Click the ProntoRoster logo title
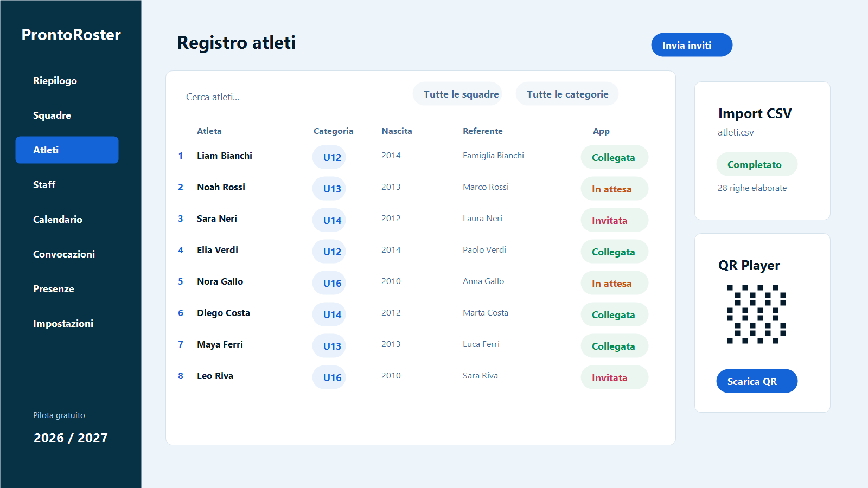 pyautogui.click(x=71, y=35)
